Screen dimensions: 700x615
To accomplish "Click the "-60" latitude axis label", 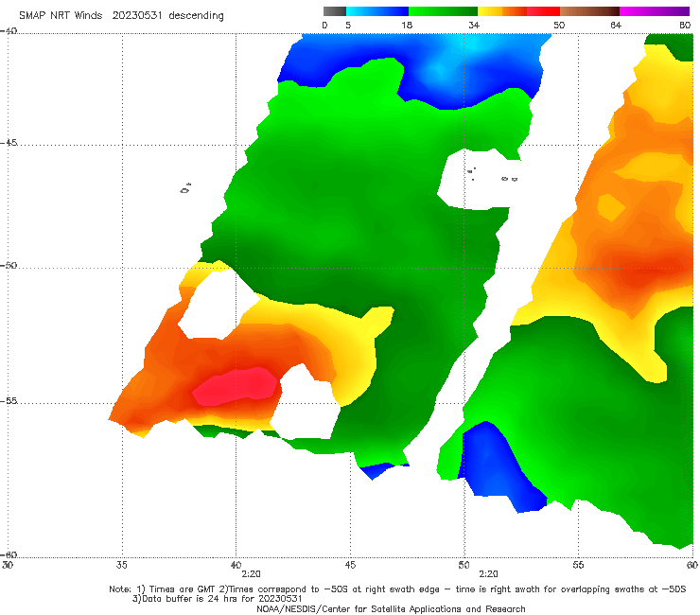I will [x=9, y=554].
